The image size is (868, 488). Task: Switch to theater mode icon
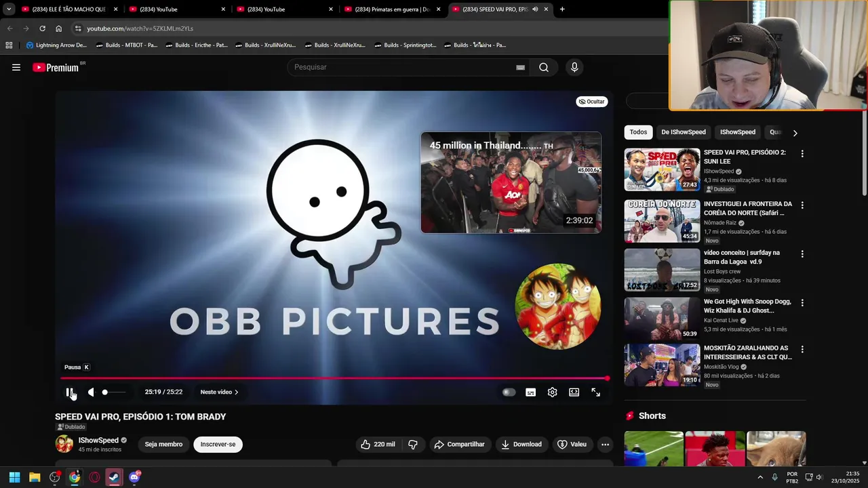[574, 392]
